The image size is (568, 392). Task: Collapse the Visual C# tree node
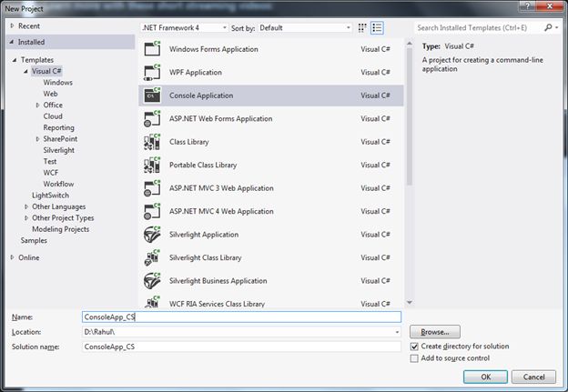[25, 71]
